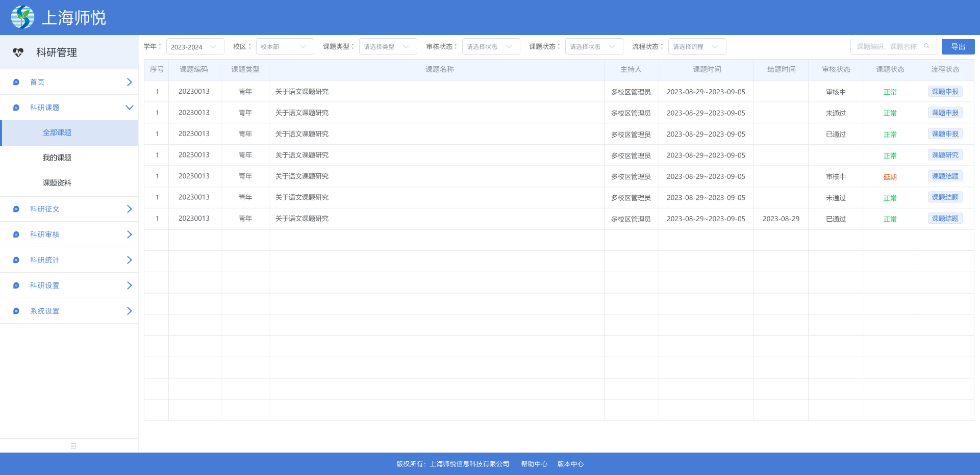Select the 我的课题 menu item
This screenshot has width=980, height=475.
pos(57,157)
